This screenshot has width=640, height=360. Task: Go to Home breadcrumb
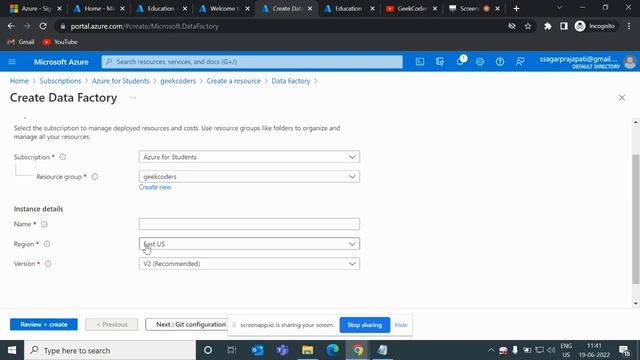pos(19,81)
